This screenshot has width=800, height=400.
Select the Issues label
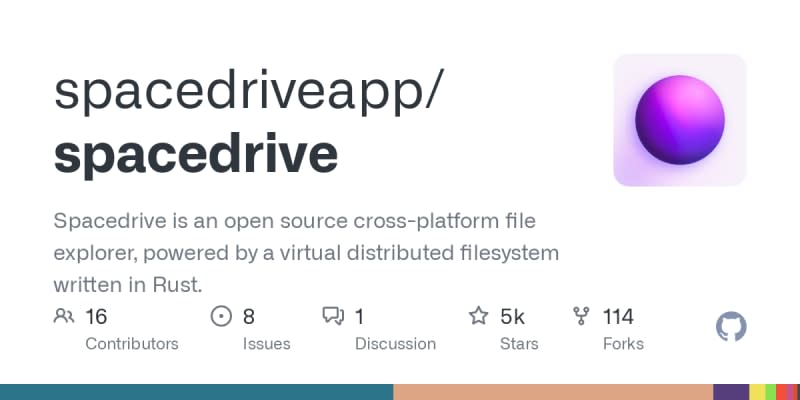[266, 344]
